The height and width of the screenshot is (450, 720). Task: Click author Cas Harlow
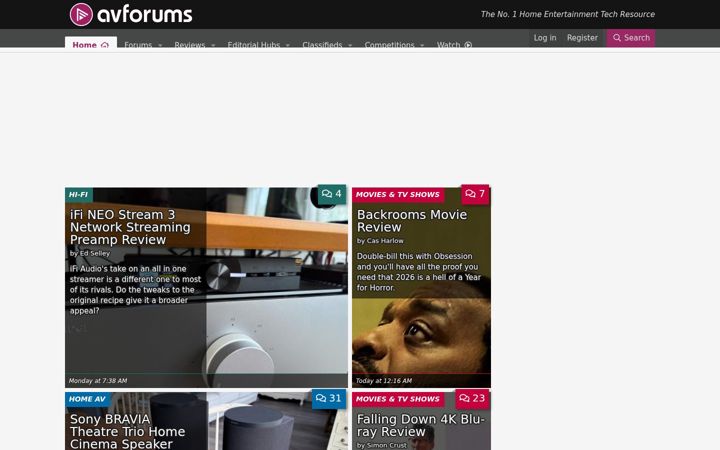[x=385, y=241]
